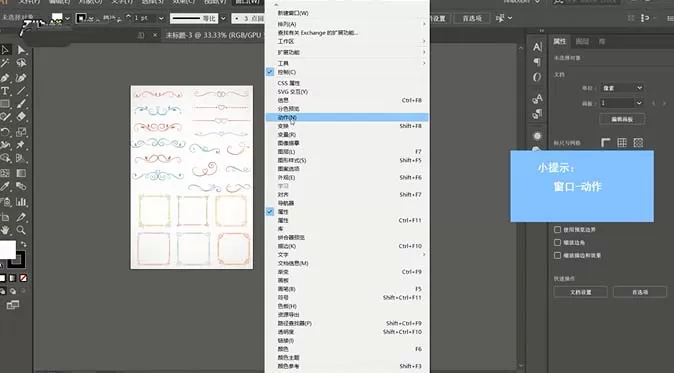
Task: Open the fill color dropdown in control bar
Action: [x=67, y=18]
